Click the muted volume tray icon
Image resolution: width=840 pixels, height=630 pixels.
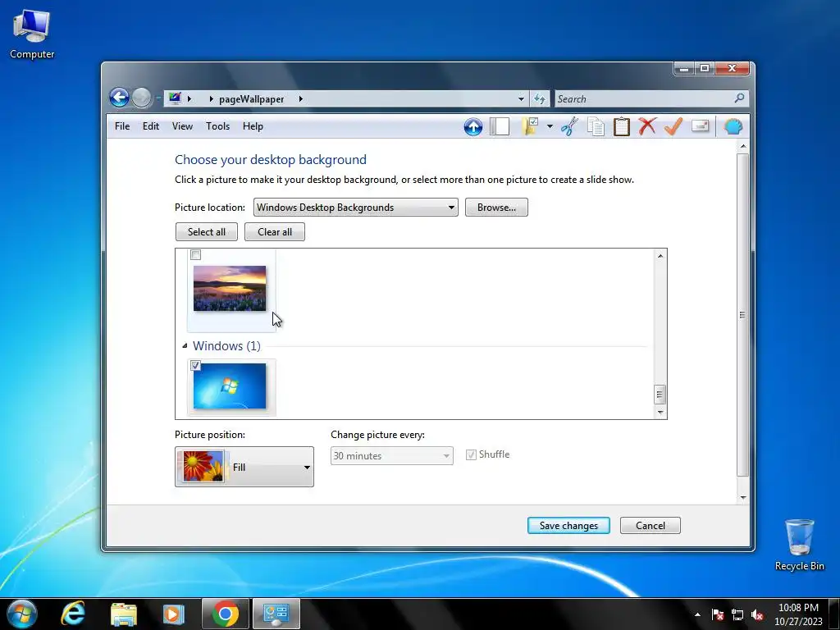757,614
